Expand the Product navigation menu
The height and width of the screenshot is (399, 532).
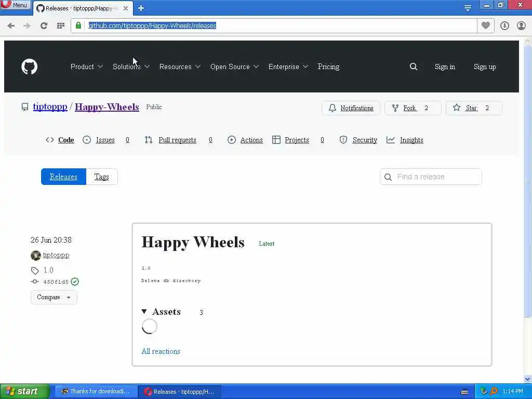point(87,67)
